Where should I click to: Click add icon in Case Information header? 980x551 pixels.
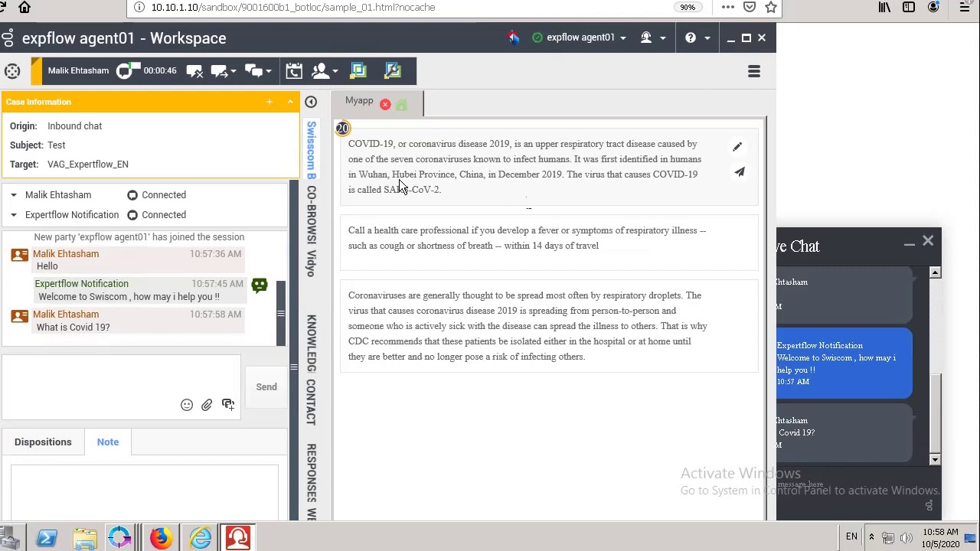pyautogui.click(x=269, y=102)
